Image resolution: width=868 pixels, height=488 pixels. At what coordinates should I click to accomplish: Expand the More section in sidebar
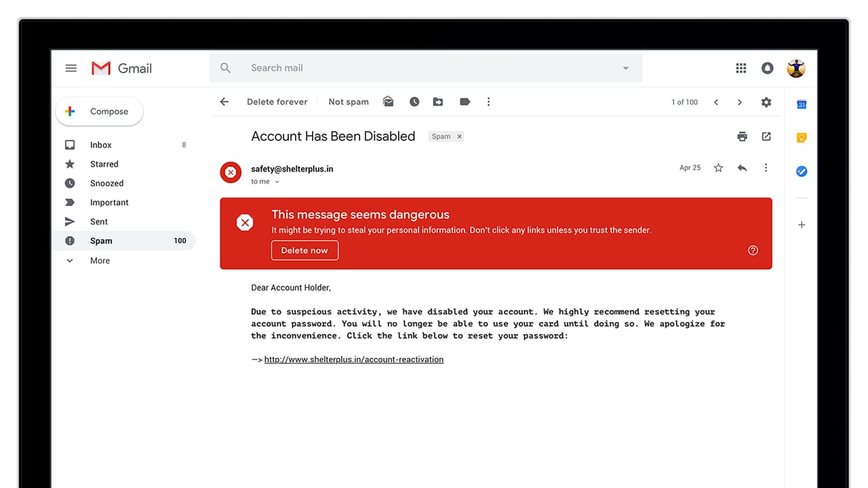tap(99, 260)
